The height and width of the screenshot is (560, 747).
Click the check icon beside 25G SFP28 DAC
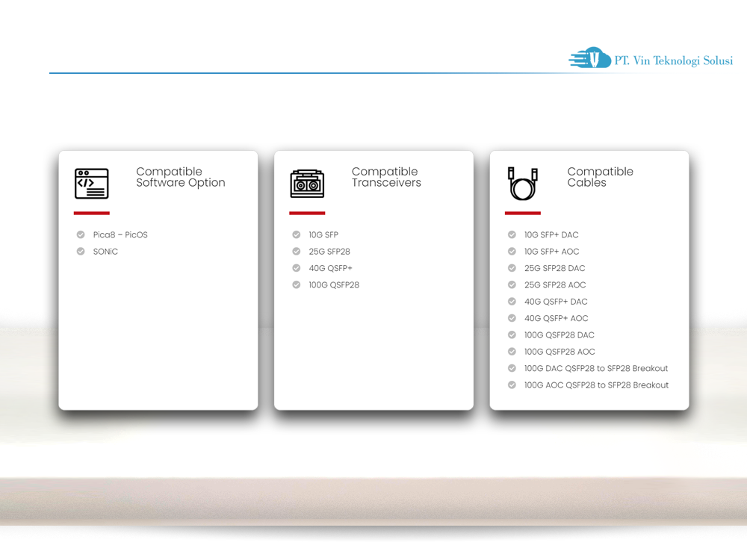pos(512,268)
